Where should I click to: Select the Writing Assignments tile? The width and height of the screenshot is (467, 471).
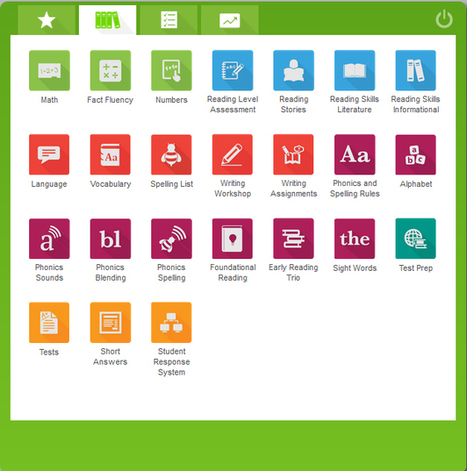pos(294,154)
